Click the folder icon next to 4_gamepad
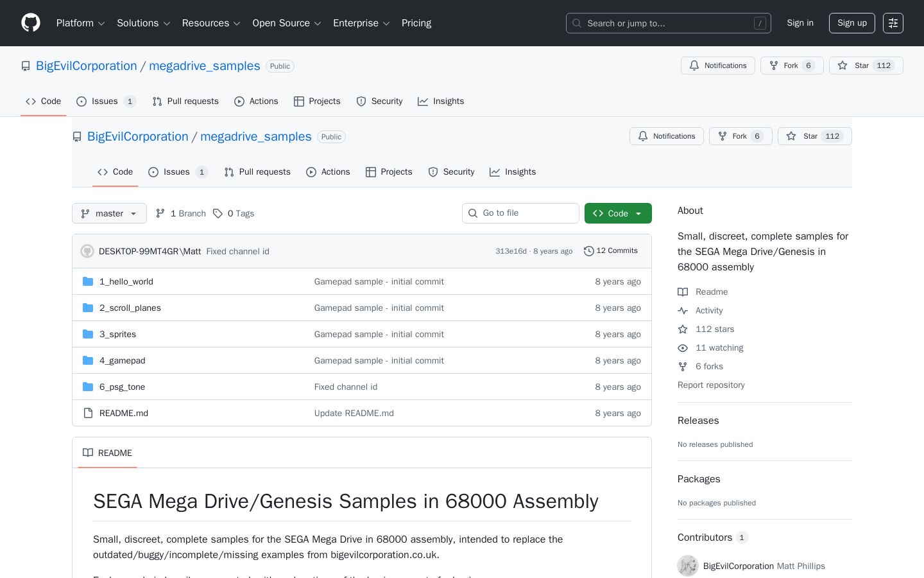The width and height of the screenshot is (924, 578). coord(88,360)
